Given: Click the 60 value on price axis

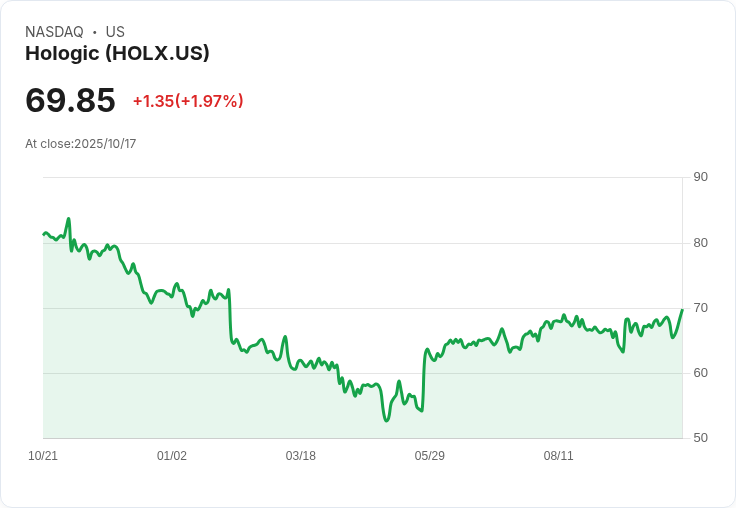Looking at the screenshot, I should pos(701,373).
